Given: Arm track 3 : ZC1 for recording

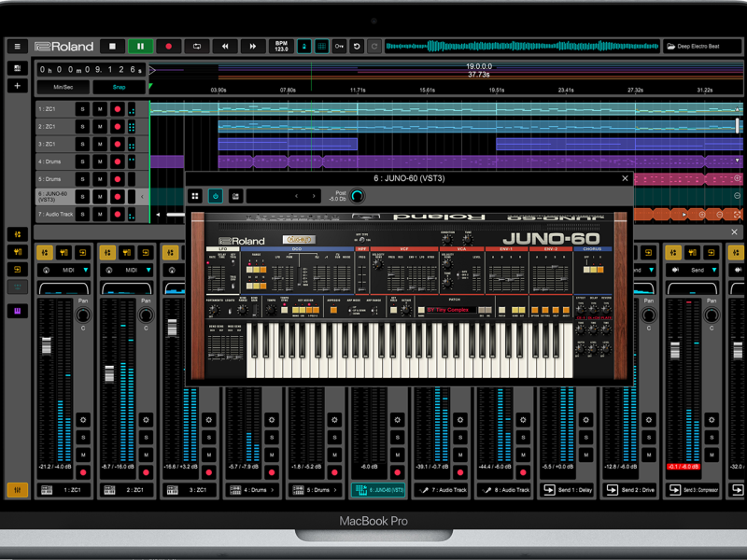Looking at the screenshot, I should point(118,145).
